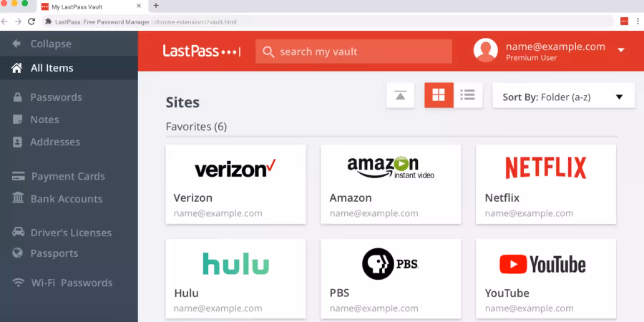Click the Wi-Fi Passwords signal icon

point(18,283)
